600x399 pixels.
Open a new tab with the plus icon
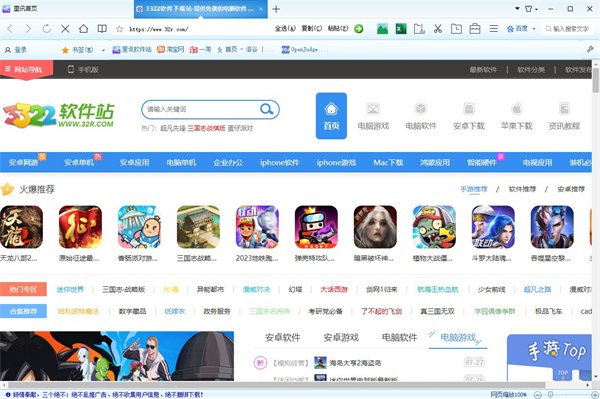(276, 9)
